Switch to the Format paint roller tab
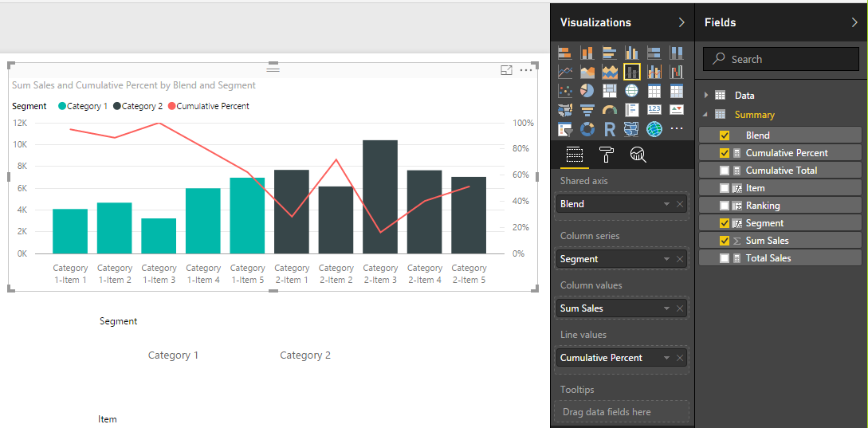 [607, 155]
